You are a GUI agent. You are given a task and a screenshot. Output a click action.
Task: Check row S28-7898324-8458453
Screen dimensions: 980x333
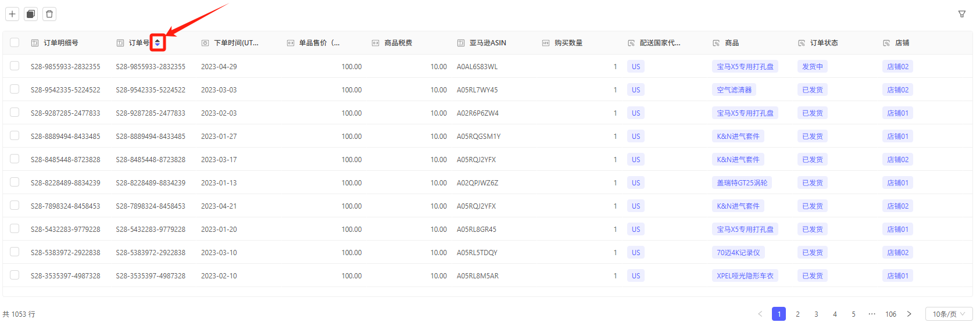(15, 205)
